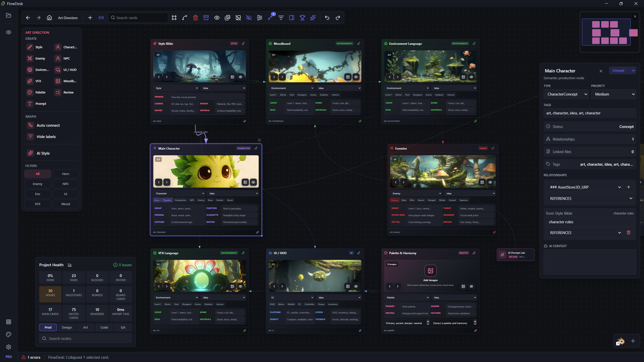Create a new Palette card

tap(37, 92)
